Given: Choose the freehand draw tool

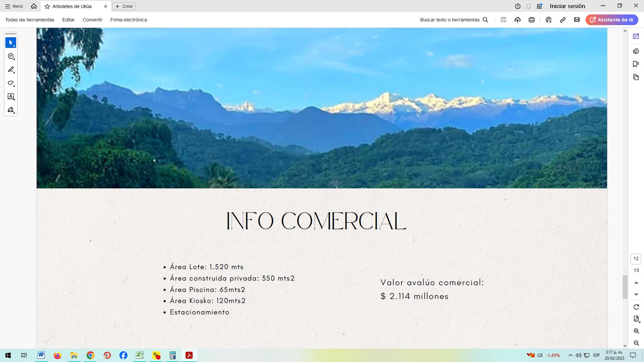Looking at the screenshot, I should (11, 83).
